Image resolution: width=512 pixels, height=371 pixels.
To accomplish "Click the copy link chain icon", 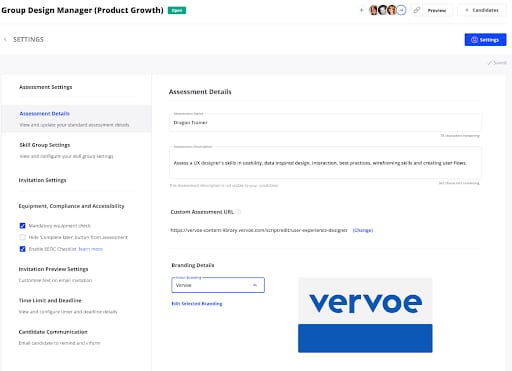I will [416, 10].
